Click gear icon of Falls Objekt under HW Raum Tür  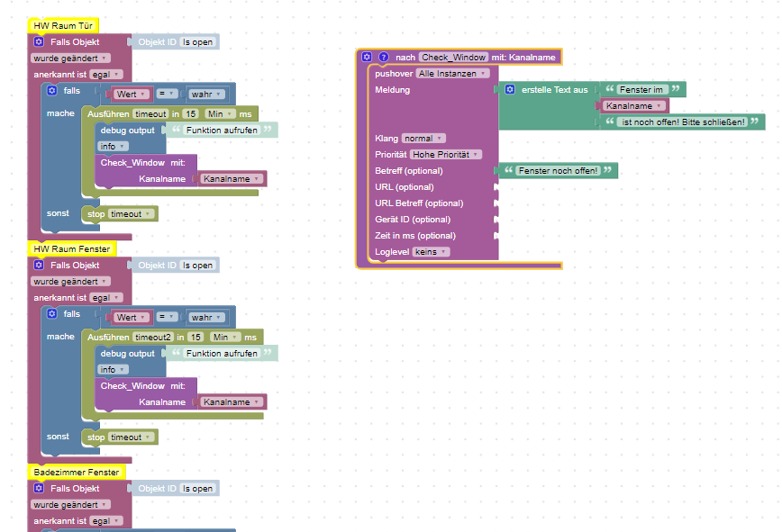(39, 41)
